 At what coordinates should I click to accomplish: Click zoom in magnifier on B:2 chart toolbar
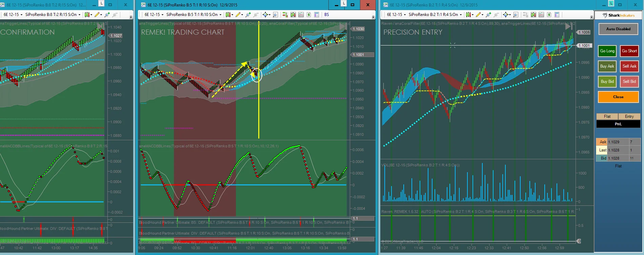[488, 15]
